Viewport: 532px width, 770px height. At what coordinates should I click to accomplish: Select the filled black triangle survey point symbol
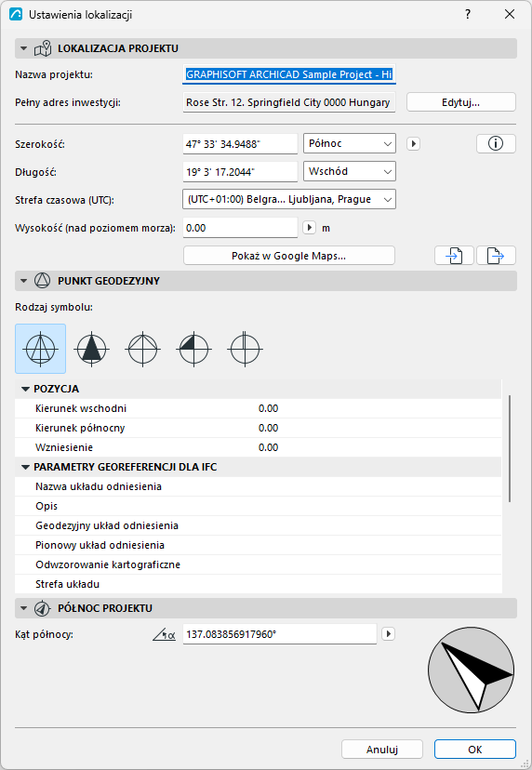click(92, 349)
